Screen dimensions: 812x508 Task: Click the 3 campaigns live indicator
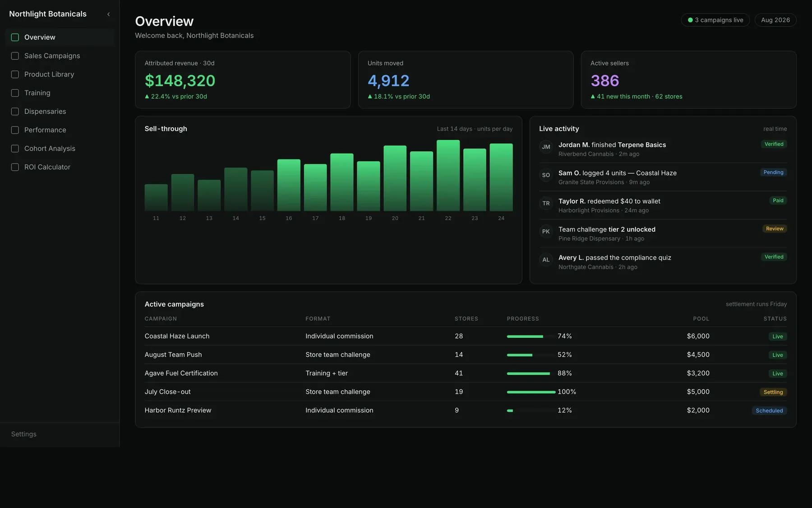[715, 20]
